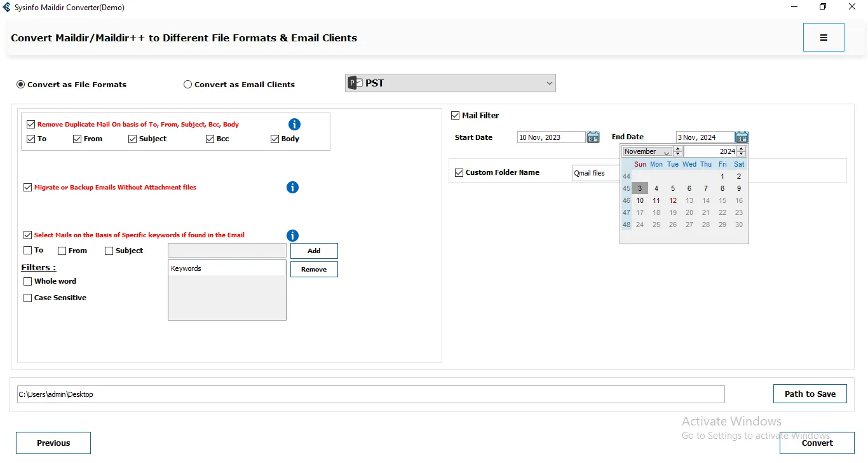868x463 pixels.
Task: Open the hamburger menu button
Action: point(824,38)
